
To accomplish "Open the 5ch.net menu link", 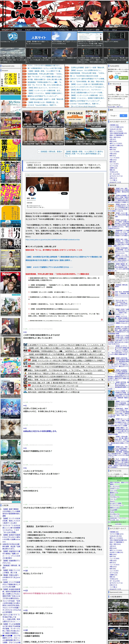I will point(106,30).
